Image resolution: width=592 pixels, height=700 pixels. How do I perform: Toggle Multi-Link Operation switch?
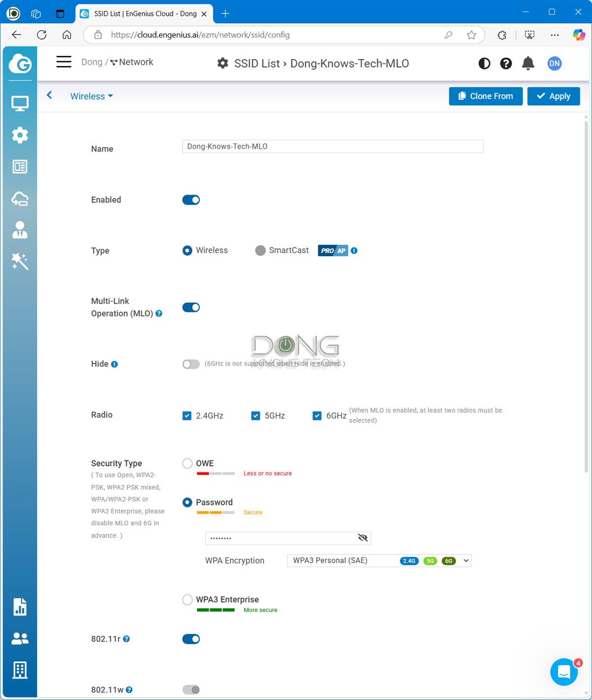pyautogui.click(x=191, y=308)
